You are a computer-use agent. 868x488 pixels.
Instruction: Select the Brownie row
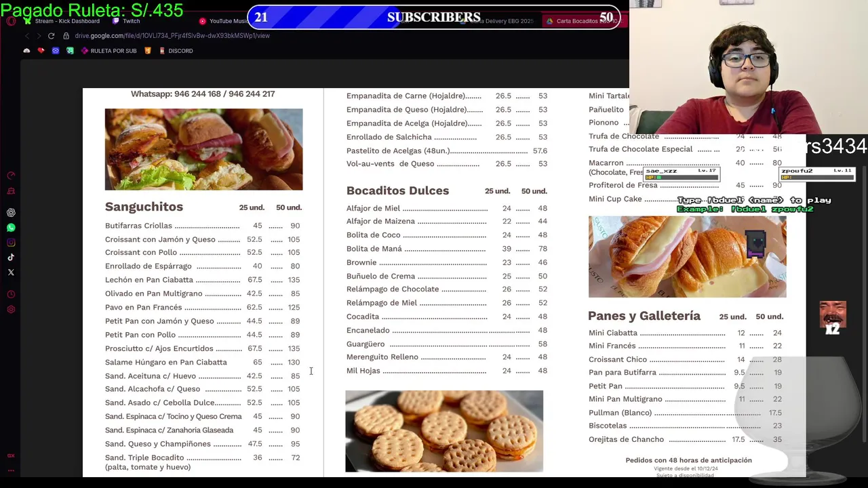447,262
